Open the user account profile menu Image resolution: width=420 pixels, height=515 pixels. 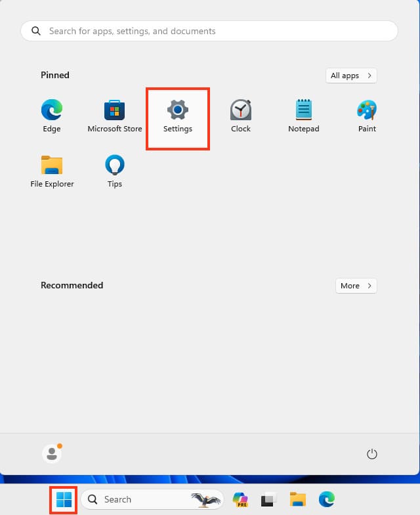pos(51,453)
